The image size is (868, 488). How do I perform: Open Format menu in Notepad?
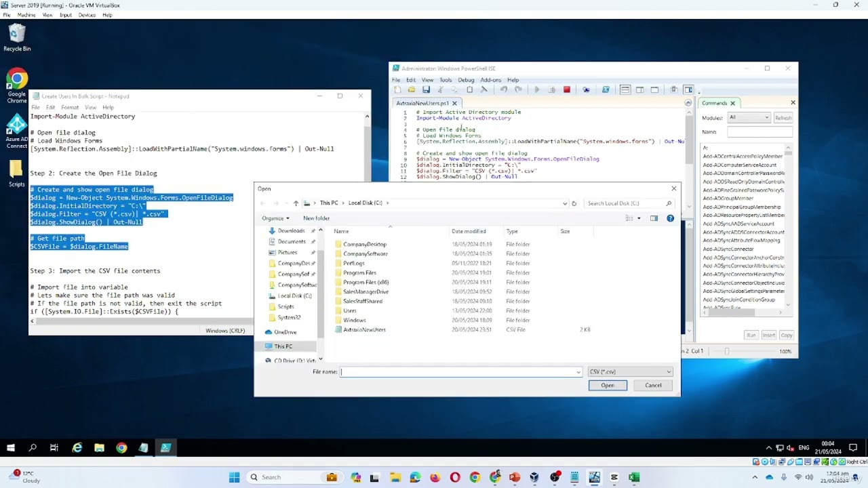click(70, 107)
